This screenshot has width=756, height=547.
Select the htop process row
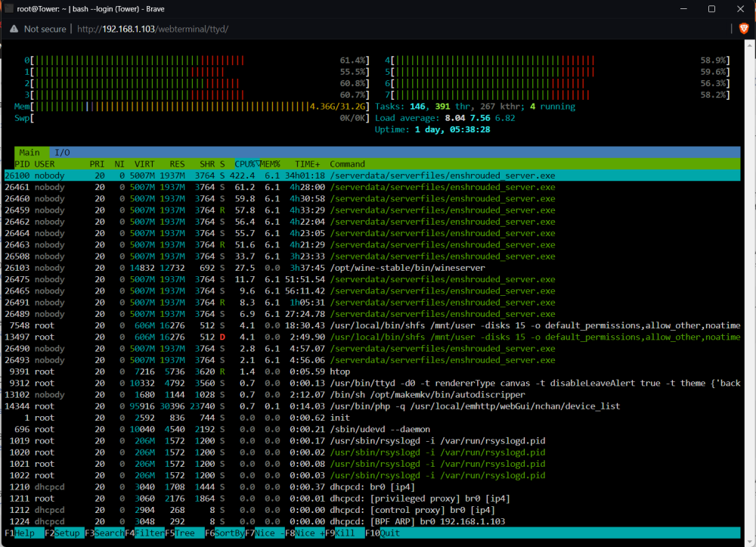[372, 371]
